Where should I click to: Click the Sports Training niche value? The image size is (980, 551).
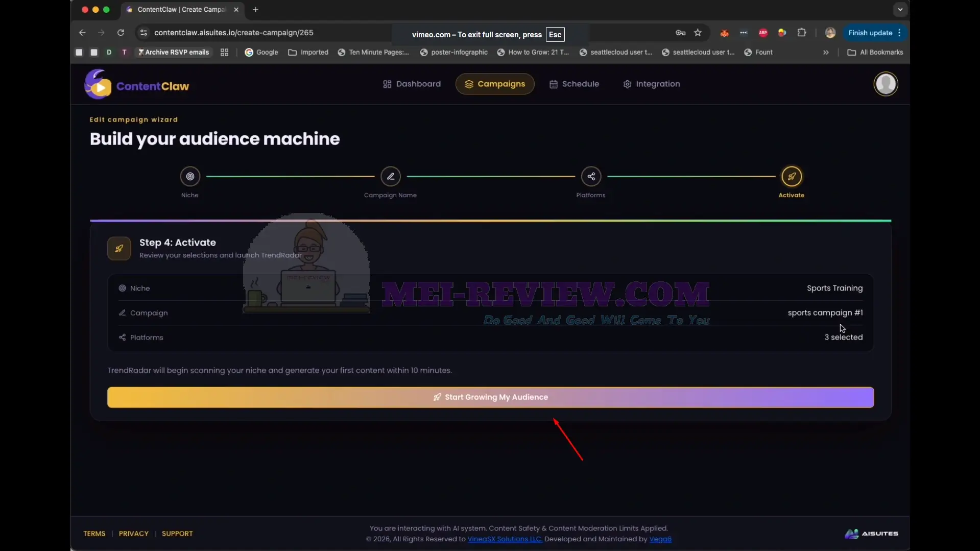(834, 288)
